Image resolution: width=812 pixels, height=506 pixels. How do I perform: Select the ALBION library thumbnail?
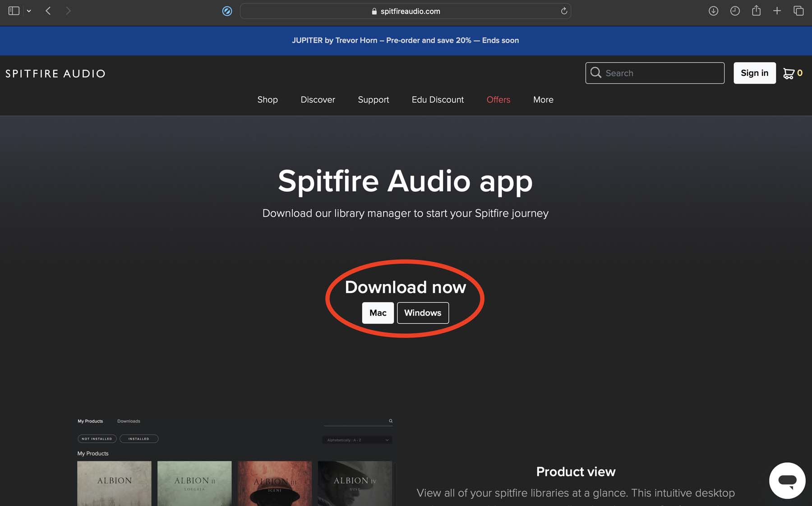tap(114, 483)
